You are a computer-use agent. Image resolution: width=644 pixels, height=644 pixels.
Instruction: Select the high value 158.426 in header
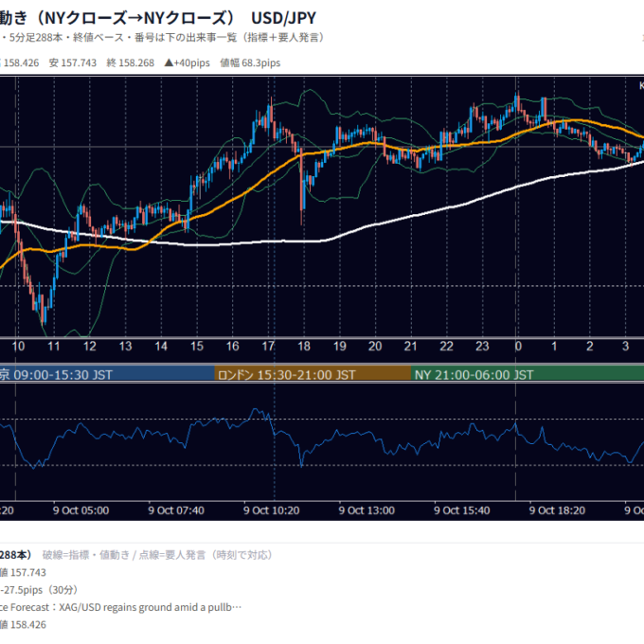(x=20, y=63)
